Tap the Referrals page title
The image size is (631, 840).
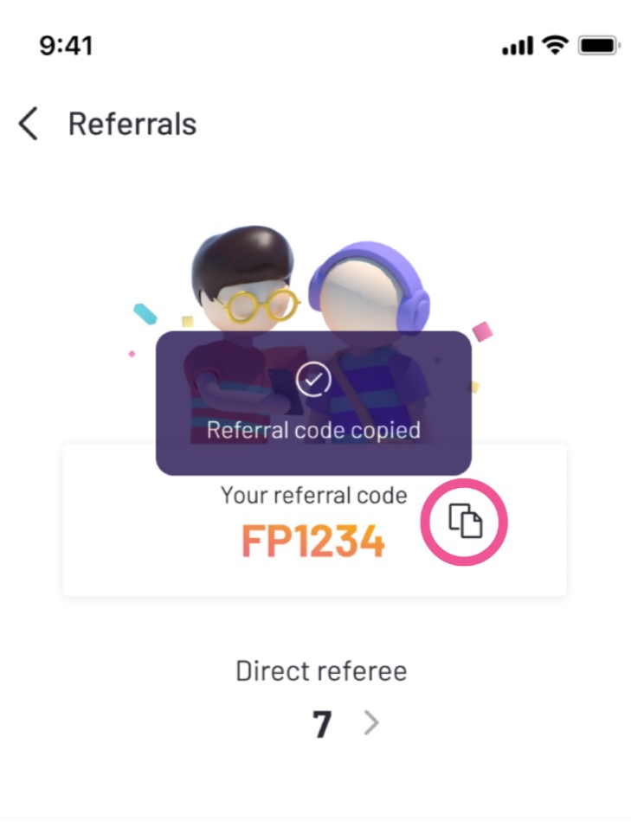click(132, 124)
